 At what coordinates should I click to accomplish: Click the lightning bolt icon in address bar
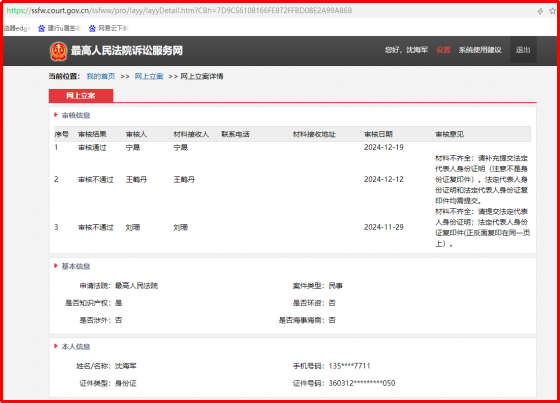click(x=540, y=11)
